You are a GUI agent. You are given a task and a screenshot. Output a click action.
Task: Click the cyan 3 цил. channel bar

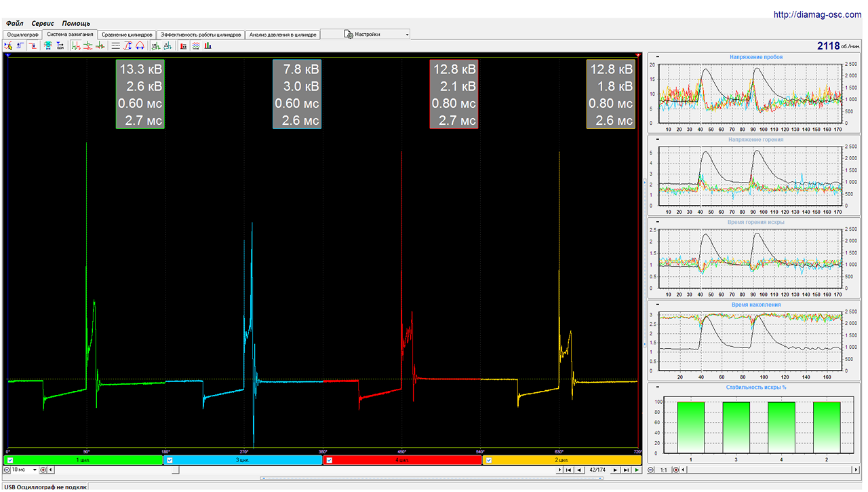[x=243, y=460]
